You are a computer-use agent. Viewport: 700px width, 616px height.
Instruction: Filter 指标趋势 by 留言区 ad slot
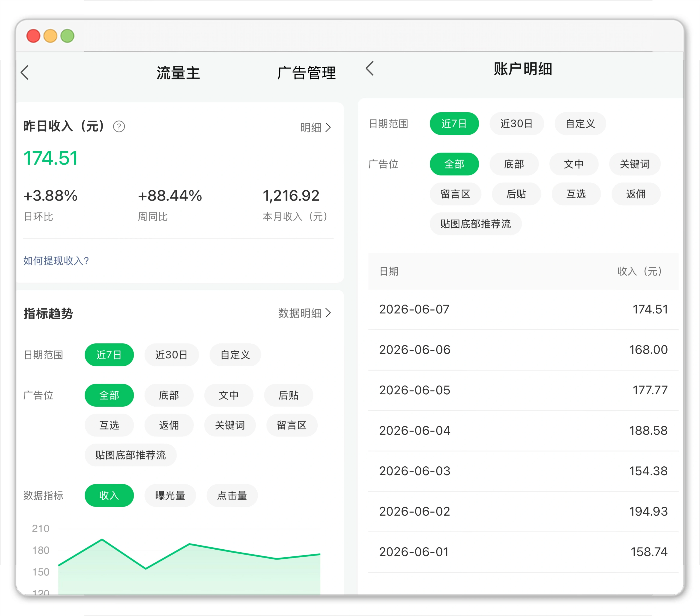292,425
